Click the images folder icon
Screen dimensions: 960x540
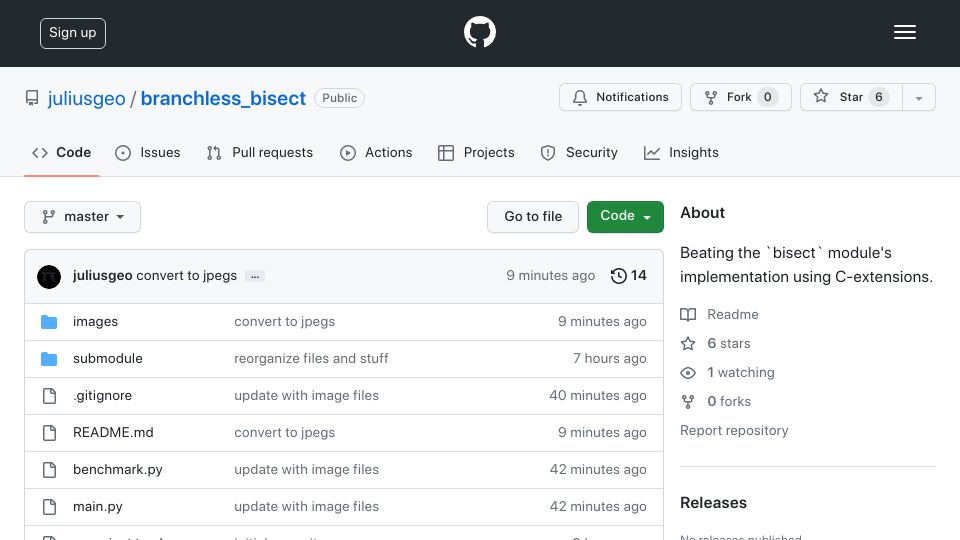pyautogui.click(x=49, y=322)
